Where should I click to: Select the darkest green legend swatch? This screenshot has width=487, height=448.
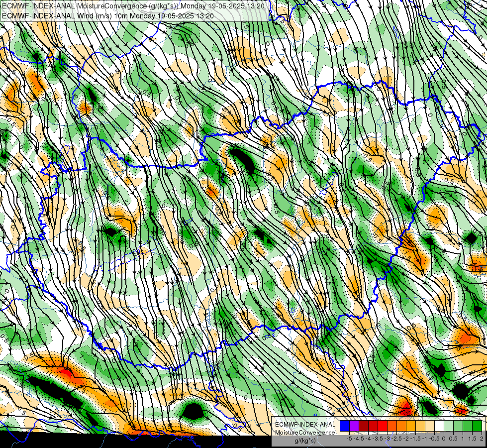click(477, 426)
